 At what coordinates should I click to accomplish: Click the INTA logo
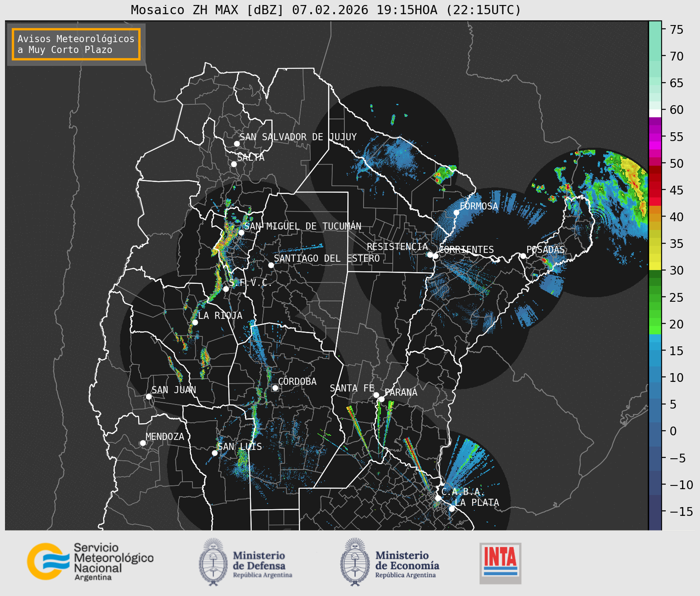coord(500,563)
